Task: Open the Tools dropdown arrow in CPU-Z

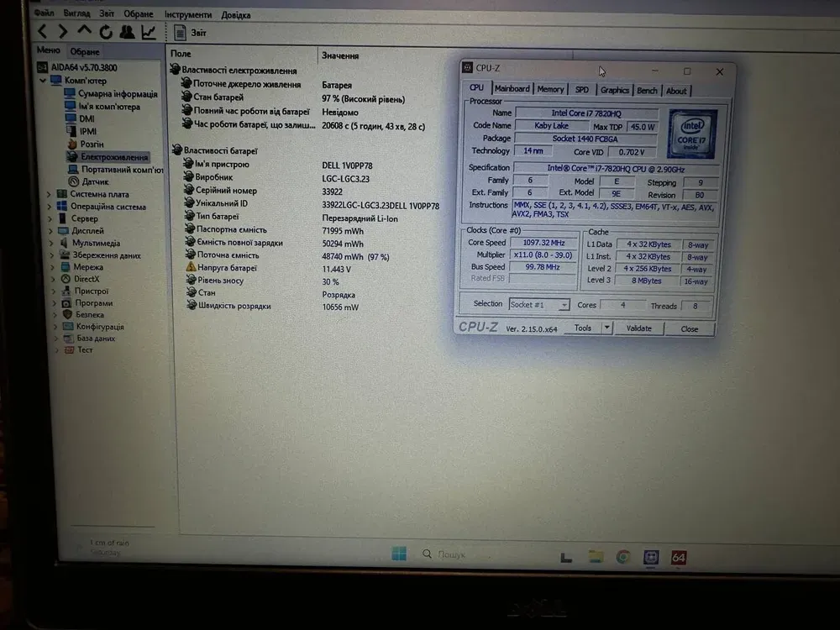Action: (606, 328)
